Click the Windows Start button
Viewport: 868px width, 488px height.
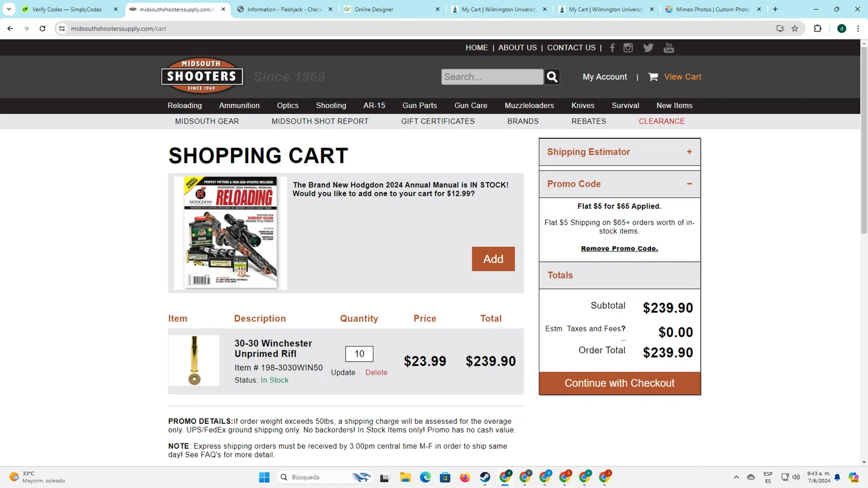tap(264, 477)
